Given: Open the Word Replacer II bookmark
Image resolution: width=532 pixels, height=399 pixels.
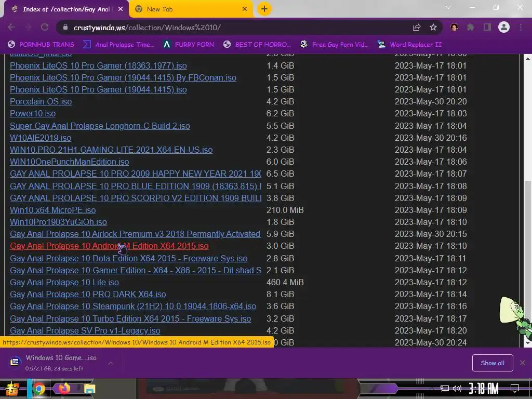Looking at the screenshot, I should coord(409,45).
